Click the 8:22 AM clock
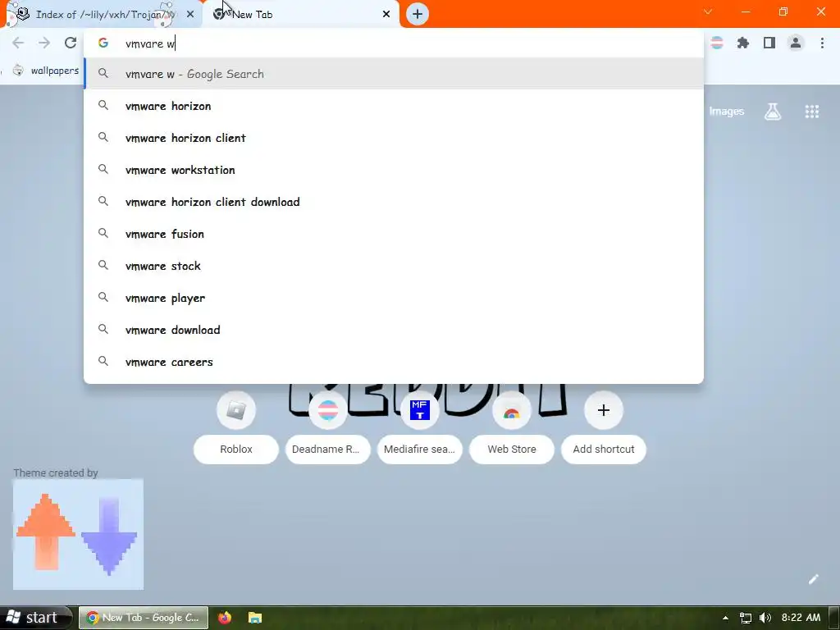 [x=801, y=618]
